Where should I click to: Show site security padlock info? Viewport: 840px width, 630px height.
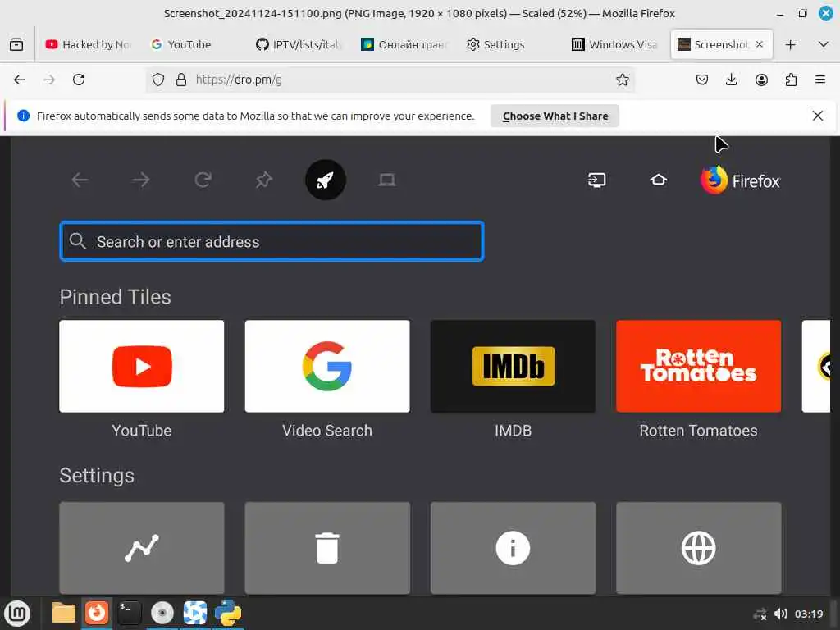click(x=181, y=80)
